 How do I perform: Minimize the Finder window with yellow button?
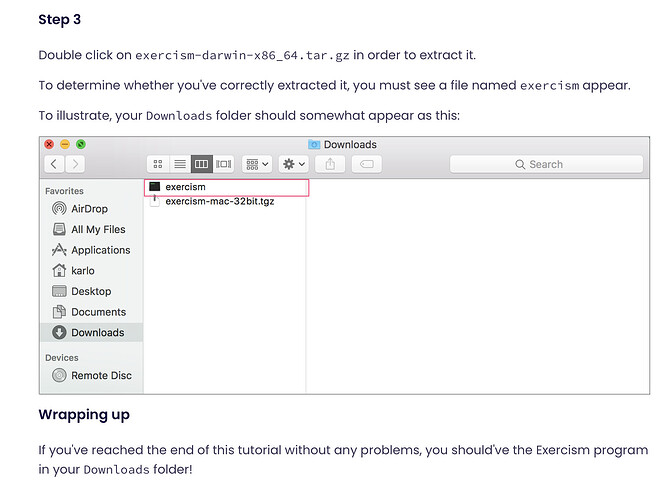(65, 144)
